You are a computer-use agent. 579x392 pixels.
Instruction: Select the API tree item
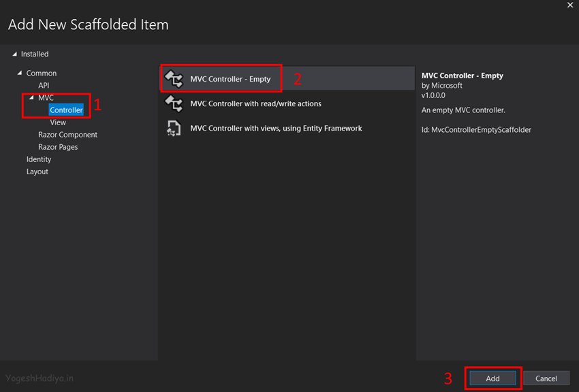pyautogui.click(x=44, y=86)
